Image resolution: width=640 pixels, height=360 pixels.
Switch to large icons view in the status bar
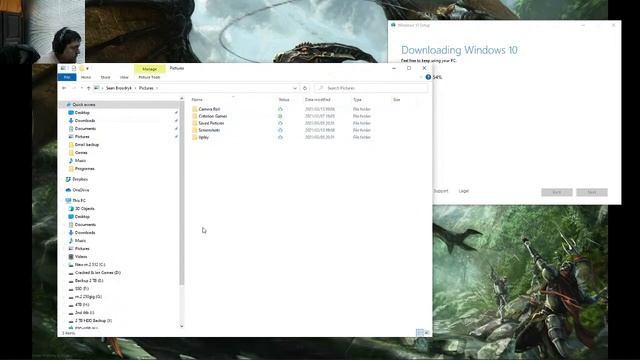[427, 333]
